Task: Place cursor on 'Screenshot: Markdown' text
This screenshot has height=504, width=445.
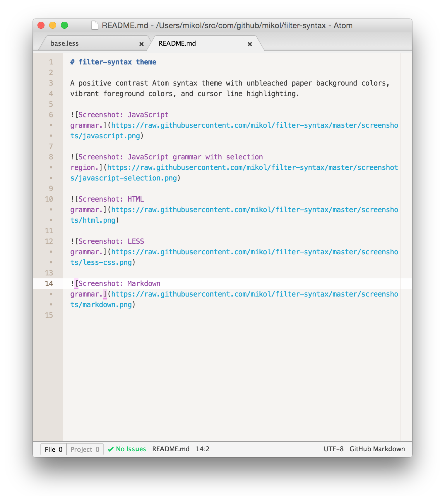Action: [119, 283]
